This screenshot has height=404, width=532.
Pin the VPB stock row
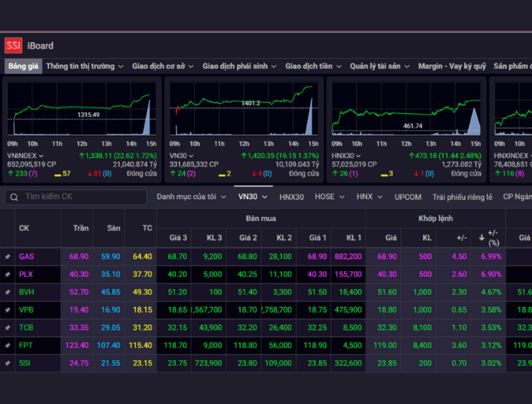point(7,310)
